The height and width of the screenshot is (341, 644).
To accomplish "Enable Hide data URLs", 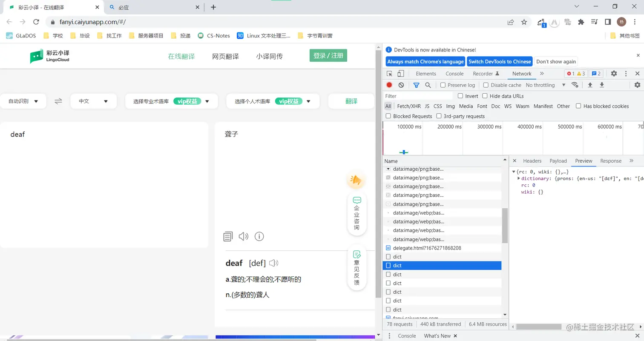I will click(485, 96).
